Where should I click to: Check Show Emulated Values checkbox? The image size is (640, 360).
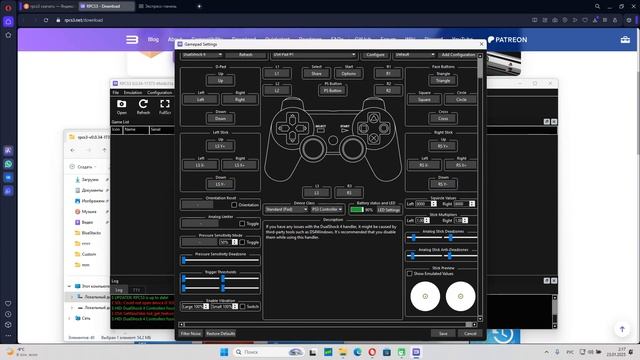point(409,273)
